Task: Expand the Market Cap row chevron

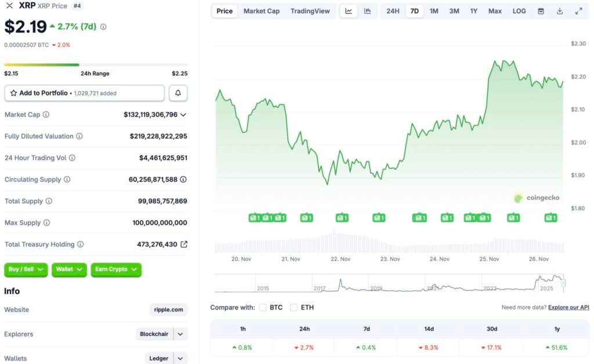Action: coord(184,114)
